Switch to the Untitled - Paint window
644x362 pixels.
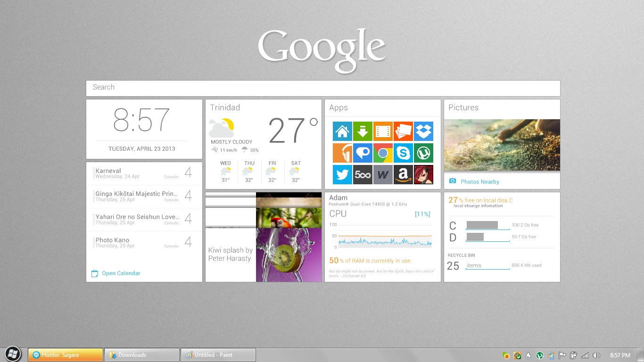218,354
